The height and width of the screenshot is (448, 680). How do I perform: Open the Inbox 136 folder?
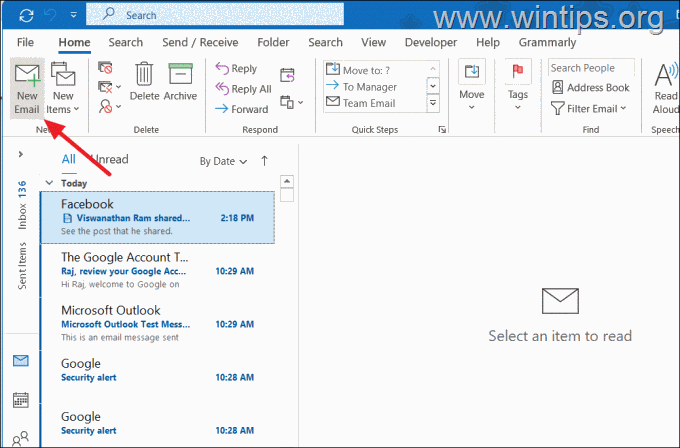[x=22, y=205]
